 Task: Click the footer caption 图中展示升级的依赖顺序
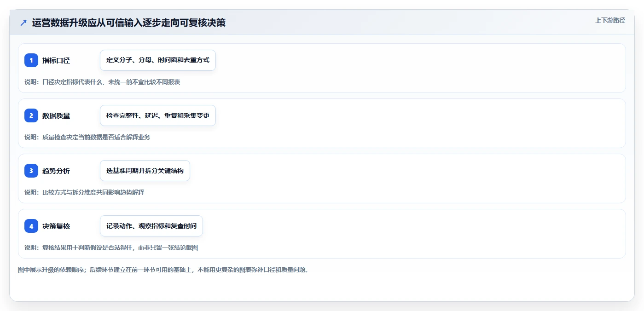pos(163,270)
